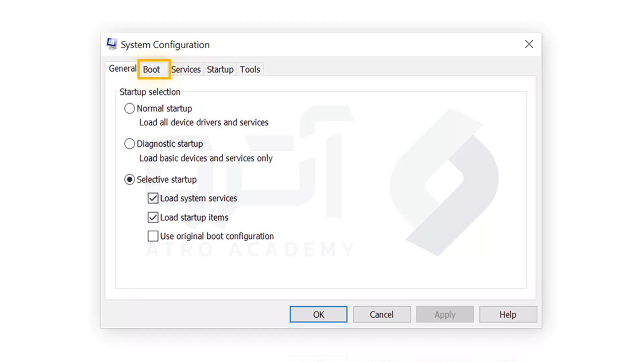Click the Startup selection group label
644x362 pixels.
[x=150, y=92]
